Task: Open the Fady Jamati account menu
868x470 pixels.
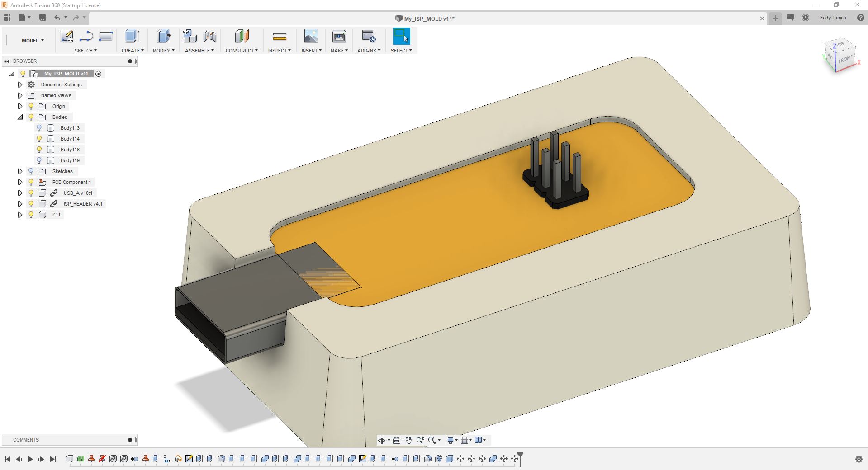Action: (833, 18)
